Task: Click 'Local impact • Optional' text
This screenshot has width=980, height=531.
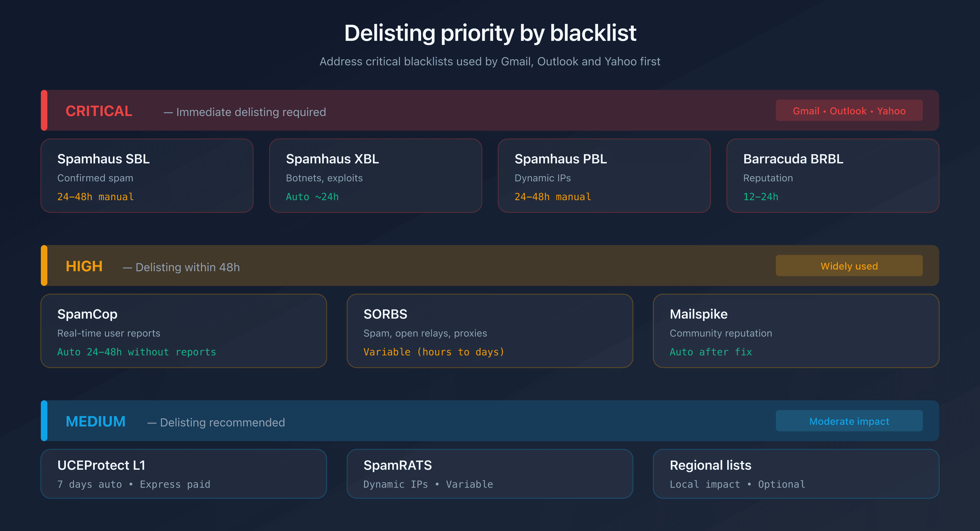Action: tap(737, 484)
